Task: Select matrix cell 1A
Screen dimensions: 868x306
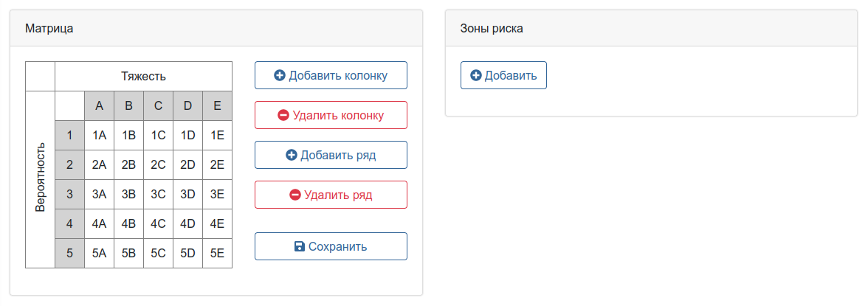Action: [x=100, y=136]
